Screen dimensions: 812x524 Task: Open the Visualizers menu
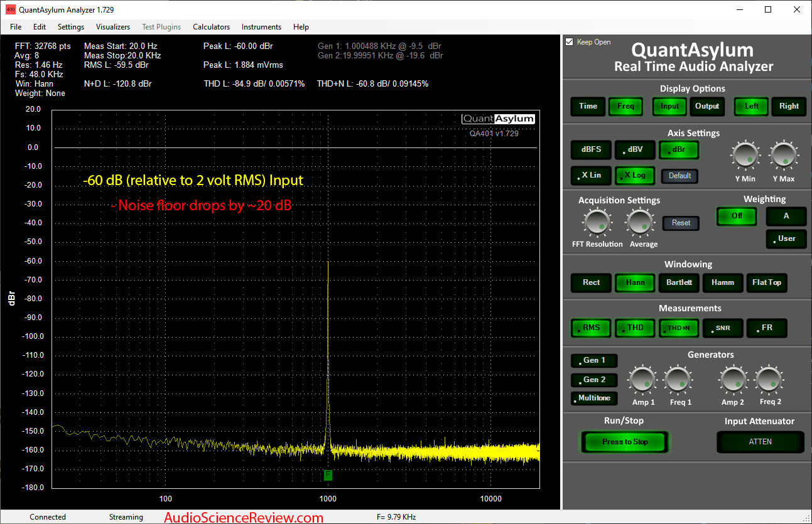[x=113, y=27]
